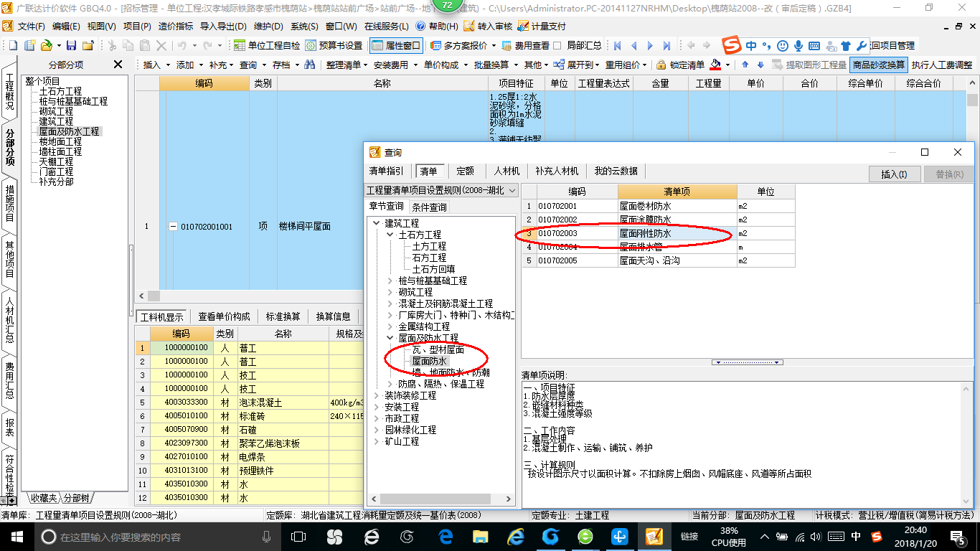Switch to 人材机汇总 vertical tab
Screen dimensions: 980x551
pos(9,320)
